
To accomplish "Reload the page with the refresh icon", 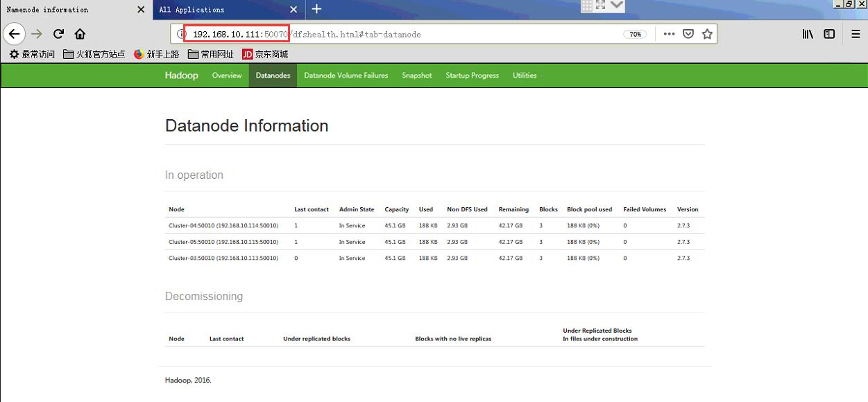I will (x=59, y=34).
